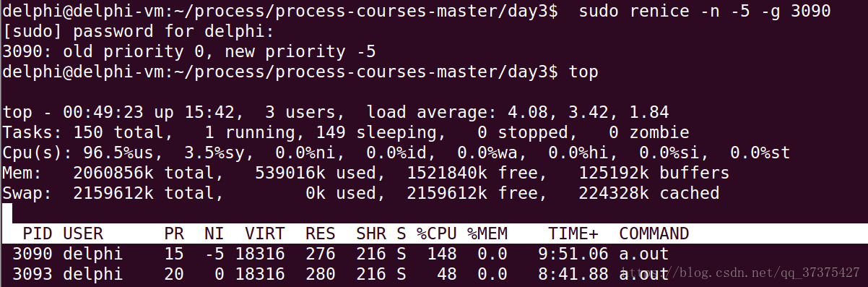This screenshot has height=287, width=868.
Task: Click PID 3093 in the process list
Action: (x=32, y=275)
